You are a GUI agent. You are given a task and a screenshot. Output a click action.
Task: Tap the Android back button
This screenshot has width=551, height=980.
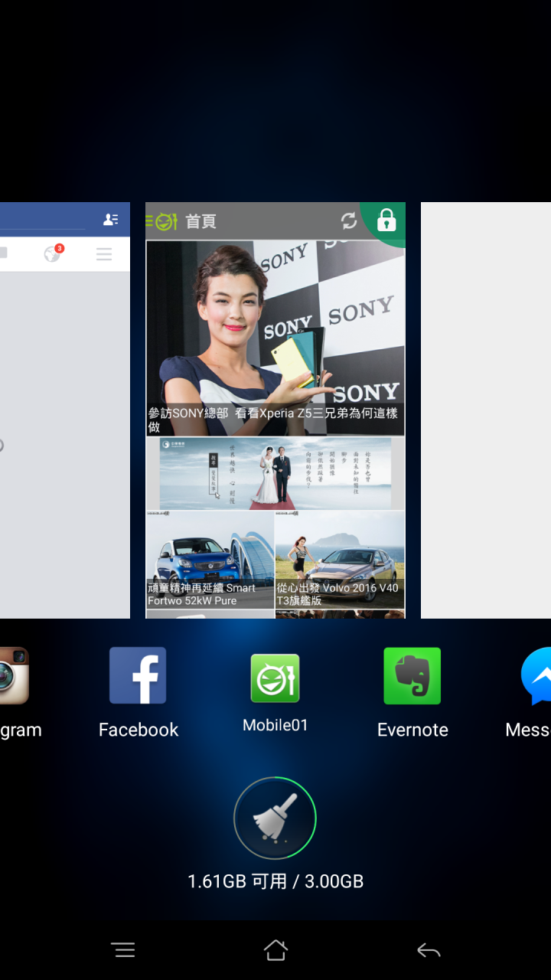(x=429, y=950)
